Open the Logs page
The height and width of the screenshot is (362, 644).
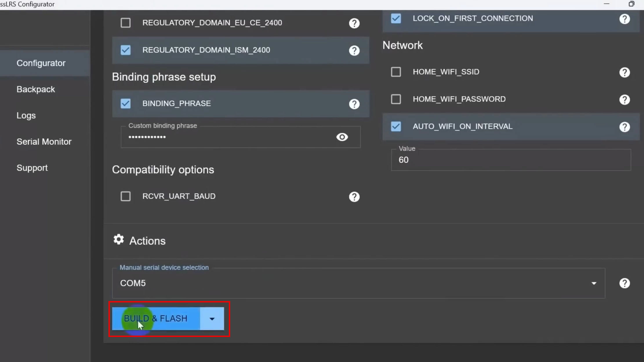26,116
